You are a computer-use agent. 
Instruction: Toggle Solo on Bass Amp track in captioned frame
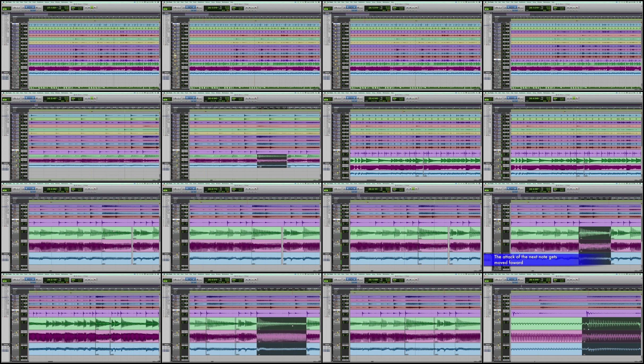point(498,242)
